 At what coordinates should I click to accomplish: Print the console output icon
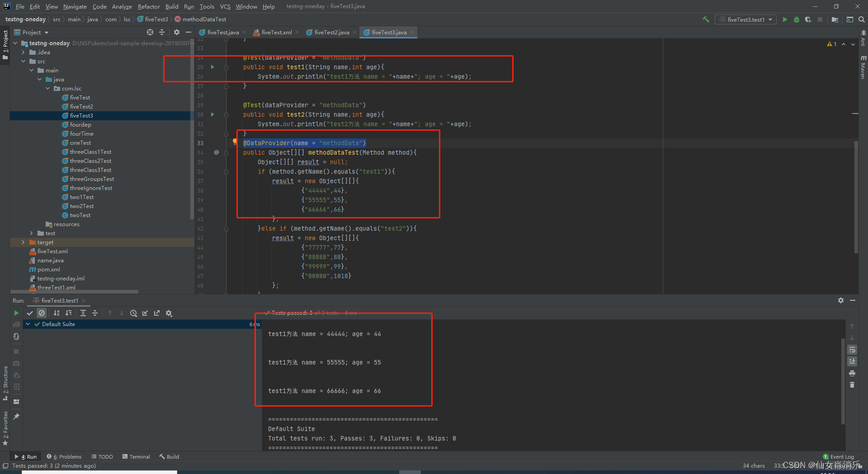852,373
